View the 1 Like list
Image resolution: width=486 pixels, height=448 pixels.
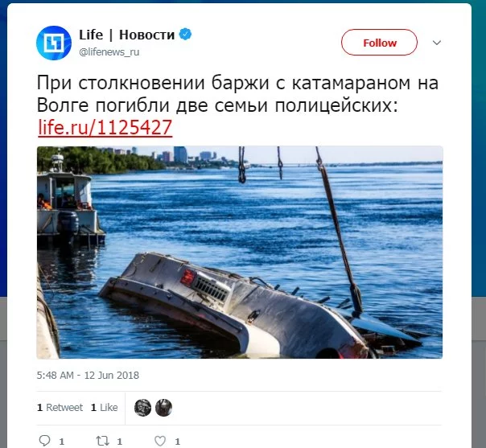point(104,408)
